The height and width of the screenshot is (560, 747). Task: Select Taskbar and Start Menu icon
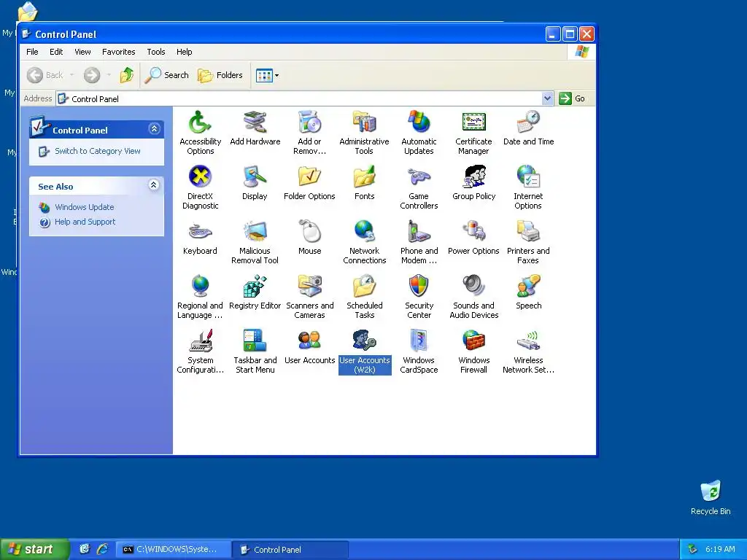coord(255,341)
